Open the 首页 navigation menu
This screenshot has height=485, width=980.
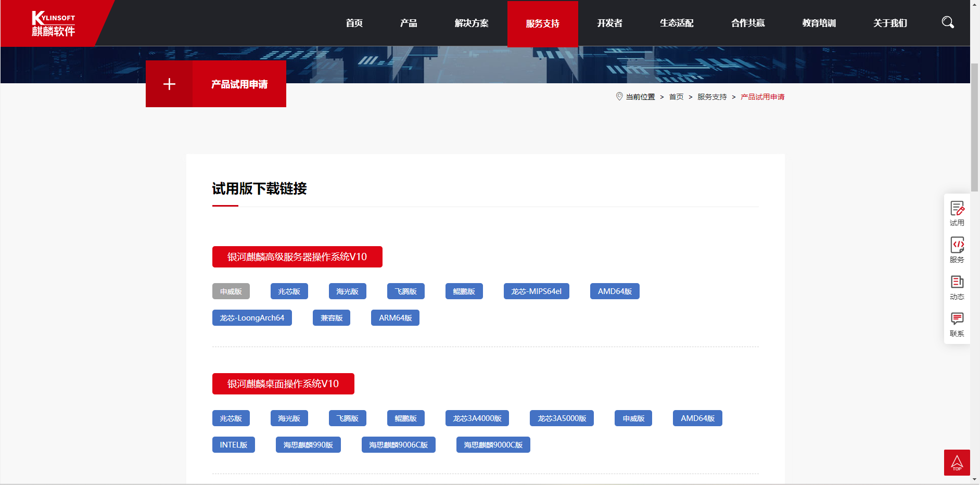[354, 23]
